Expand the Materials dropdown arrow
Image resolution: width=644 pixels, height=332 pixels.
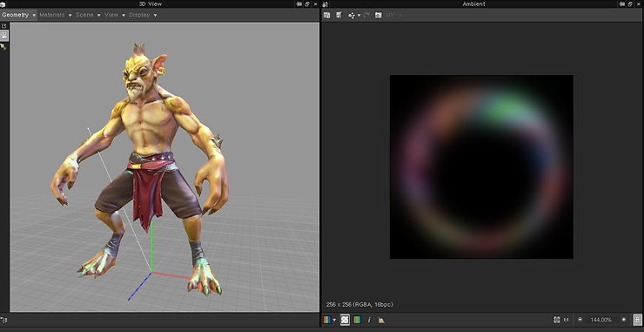70,15
